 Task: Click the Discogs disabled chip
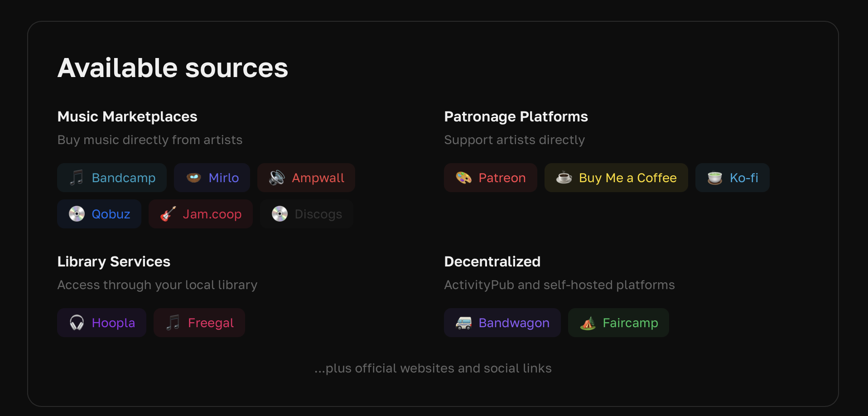tap(306, 213)
